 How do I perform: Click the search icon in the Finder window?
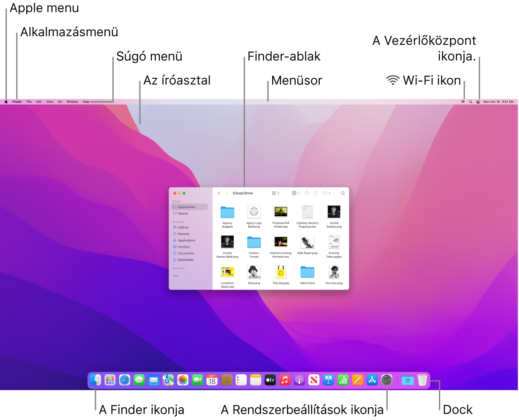point(343,193)
